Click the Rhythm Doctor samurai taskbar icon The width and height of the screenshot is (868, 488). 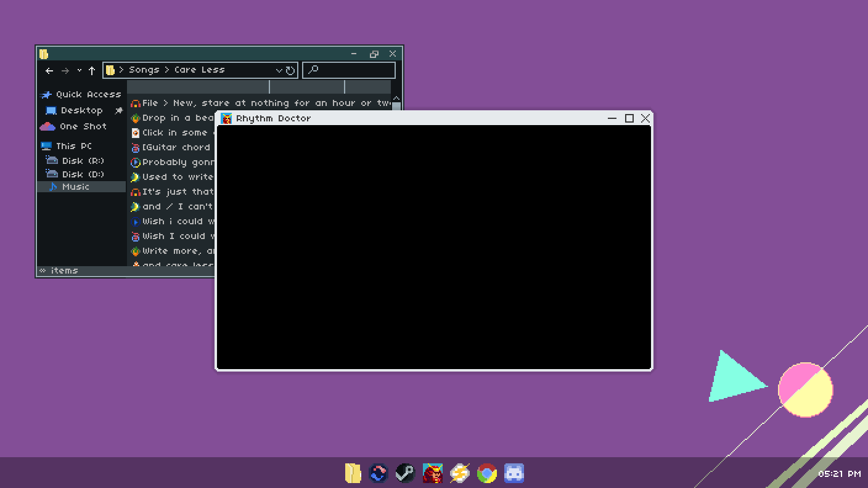coord(432,473)
